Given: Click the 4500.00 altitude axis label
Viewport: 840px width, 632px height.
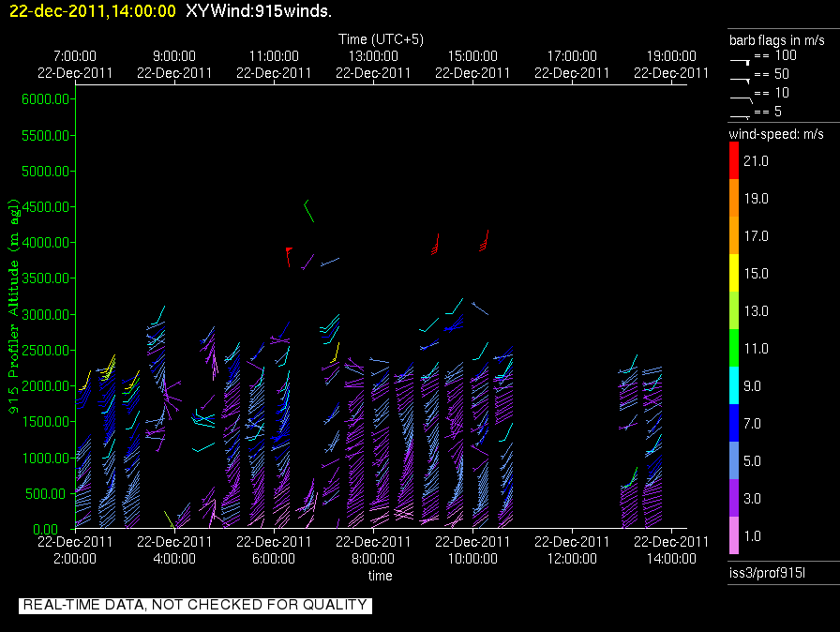Looking at the screenshot, I should click(45, 206).
